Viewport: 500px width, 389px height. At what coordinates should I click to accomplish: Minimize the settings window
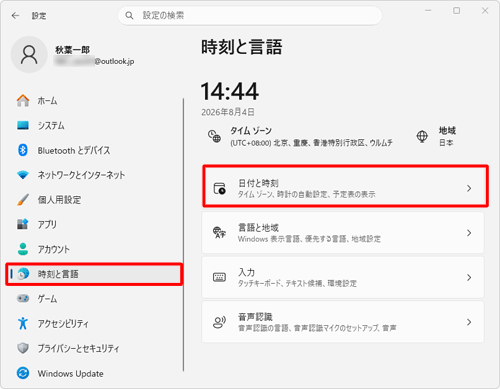[428, 11]
